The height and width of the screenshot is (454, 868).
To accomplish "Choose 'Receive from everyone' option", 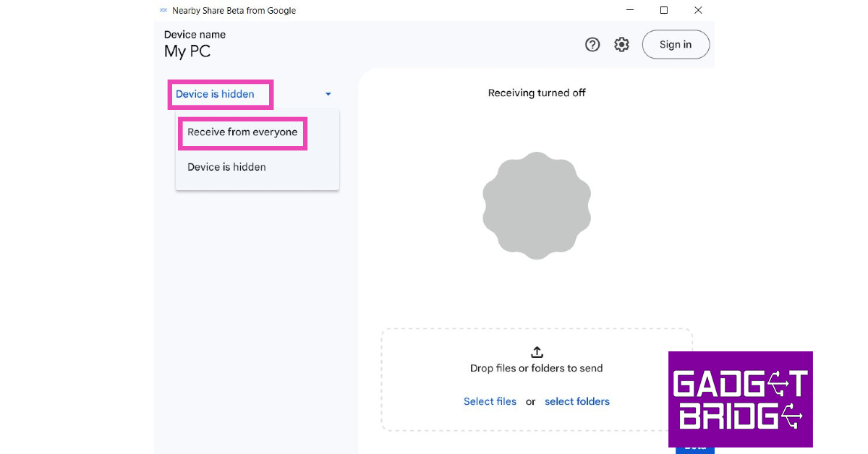I will [242, 132].
